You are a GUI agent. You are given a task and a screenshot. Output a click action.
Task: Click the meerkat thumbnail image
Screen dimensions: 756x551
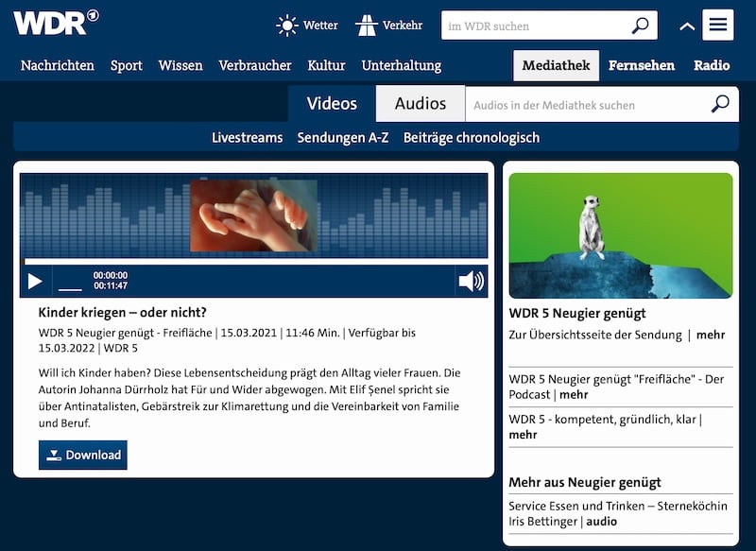coord(620,235)
